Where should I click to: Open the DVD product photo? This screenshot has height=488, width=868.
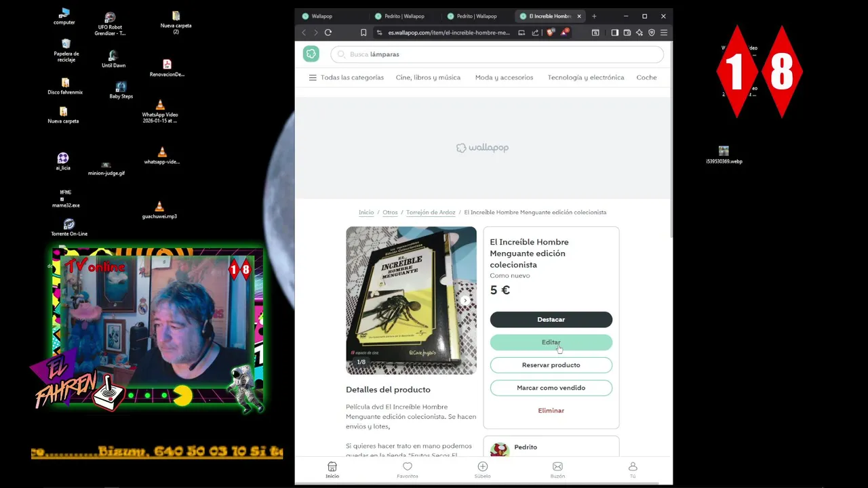[411, 300]
